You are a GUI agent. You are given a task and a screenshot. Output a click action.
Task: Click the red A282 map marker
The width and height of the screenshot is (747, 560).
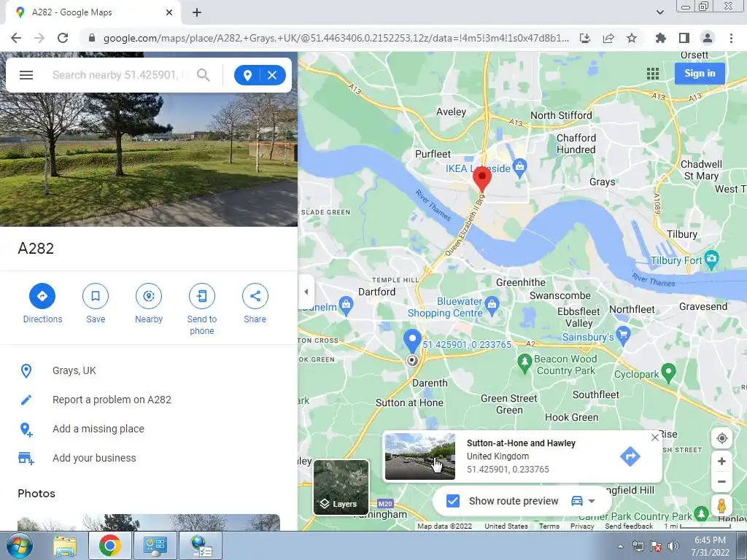481,179
